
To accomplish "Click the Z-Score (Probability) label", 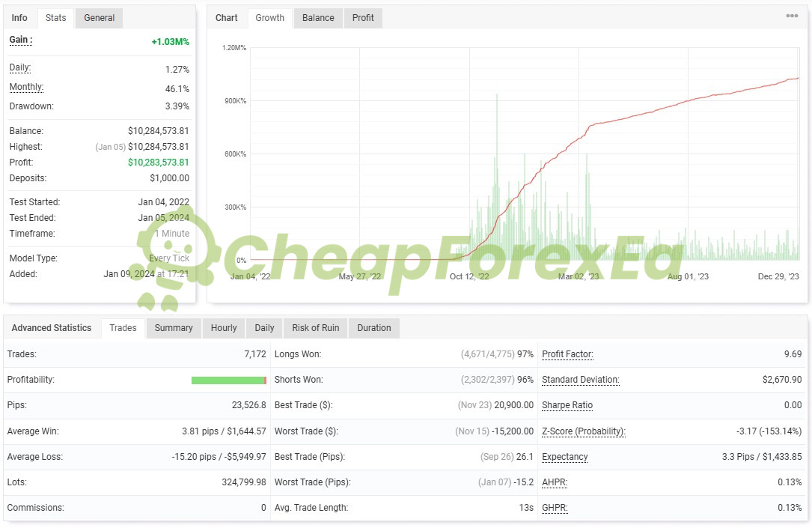I will [584, 431].
